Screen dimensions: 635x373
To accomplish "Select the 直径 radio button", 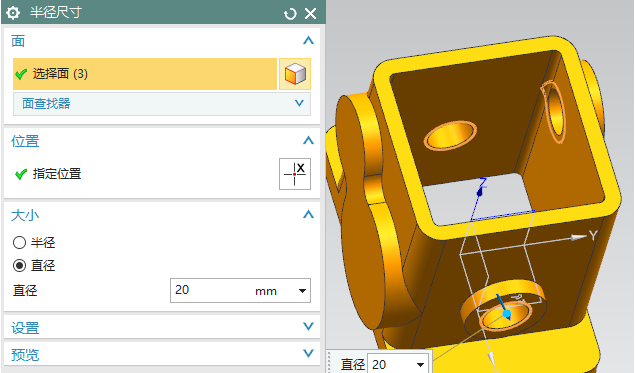I will click(19, 266).
